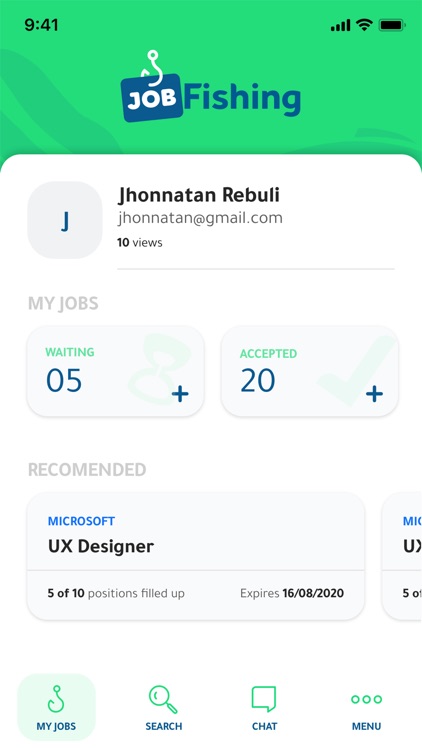Open the Waiting jobs count 05
The height and width of the screenshot is (750, 422).
tap(64, 381)
